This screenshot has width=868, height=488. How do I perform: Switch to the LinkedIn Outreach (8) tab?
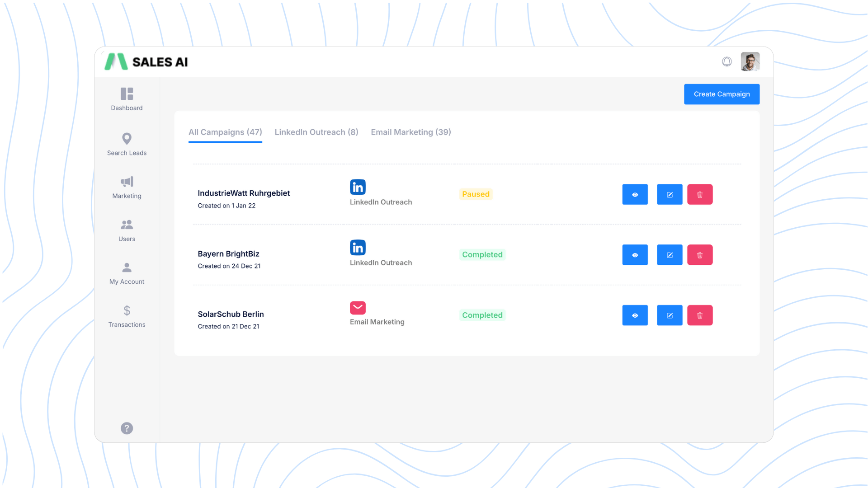click(x=316, y=132)
